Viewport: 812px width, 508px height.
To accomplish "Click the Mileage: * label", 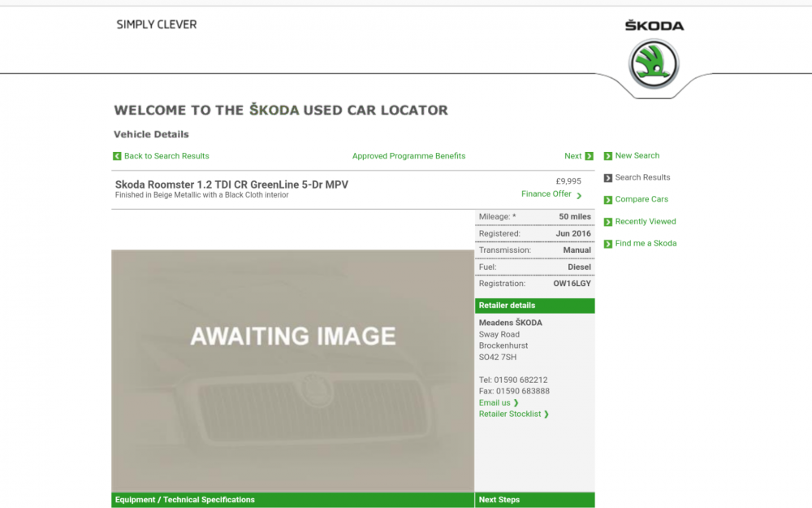I will coord(497,217).
